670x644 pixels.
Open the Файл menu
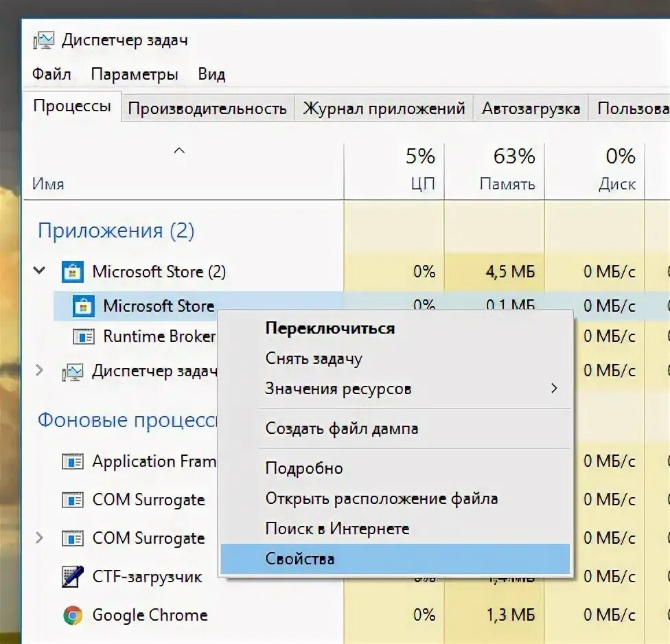(51, 74)
